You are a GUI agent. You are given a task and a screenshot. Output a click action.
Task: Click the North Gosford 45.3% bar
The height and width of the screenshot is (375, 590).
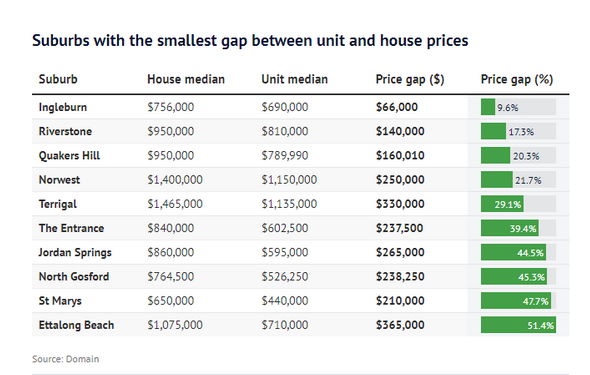click(x=514, y=276)
